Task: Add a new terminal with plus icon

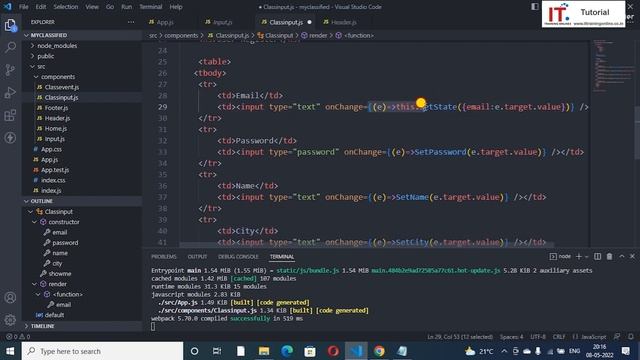Action: (x=579, y=256)
